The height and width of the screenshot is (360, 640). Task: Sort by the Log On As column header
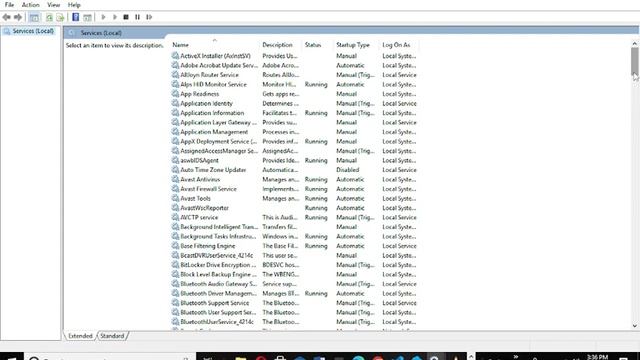tap(399, 45)
